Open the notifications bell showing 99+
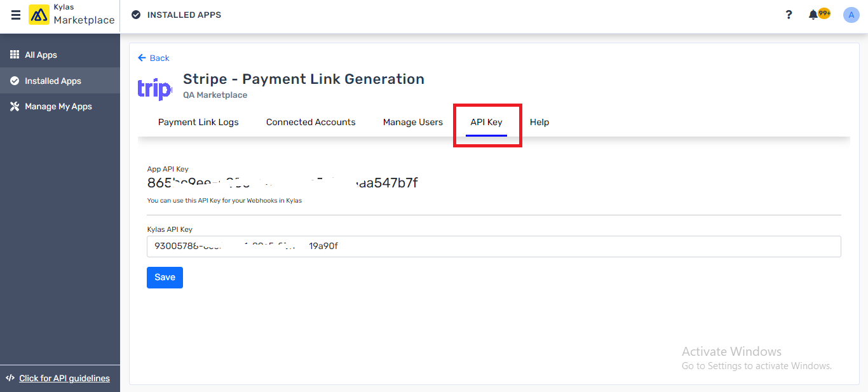 (815, 14)
